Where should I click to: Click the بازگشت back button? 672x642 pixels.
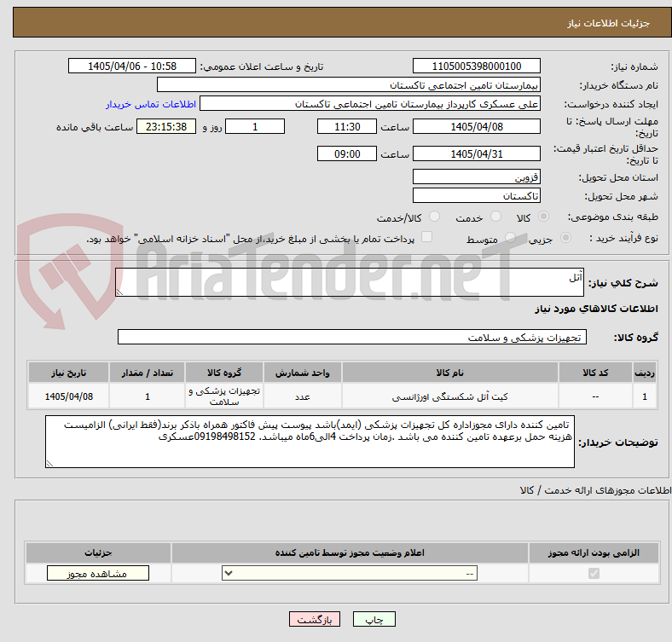point(315,619)
